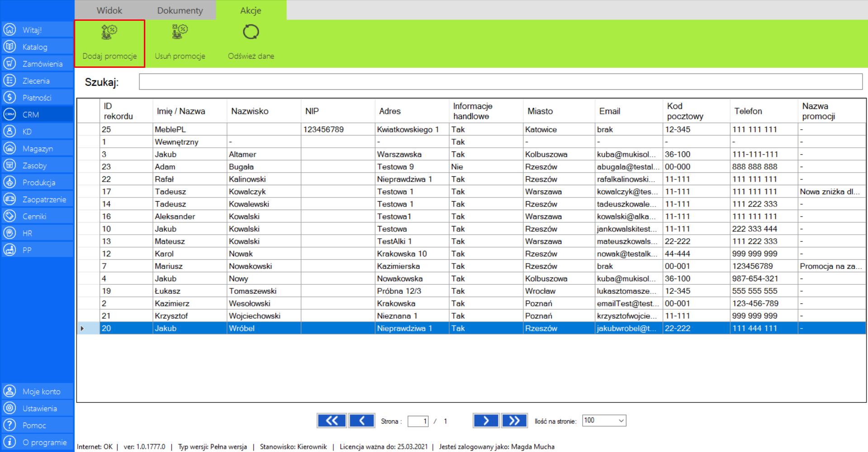Sort by the NIP column header
This screenshot has width=868, height=452.
[x=338, y=111]
